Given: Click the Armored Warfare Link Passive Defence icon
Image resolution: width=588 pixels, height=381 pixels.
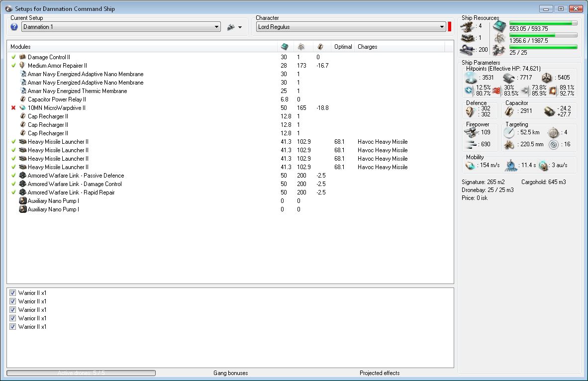Looking at the screenshot, I should (22, 176).
